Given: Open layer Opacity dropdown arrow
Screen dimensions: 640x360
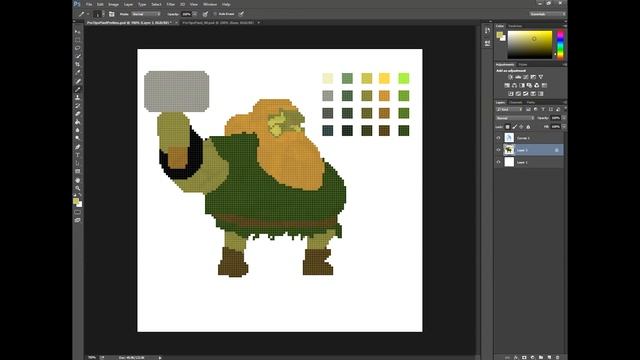Looking at the screenshot, I should pyautogui.click(x=564, y=118).
